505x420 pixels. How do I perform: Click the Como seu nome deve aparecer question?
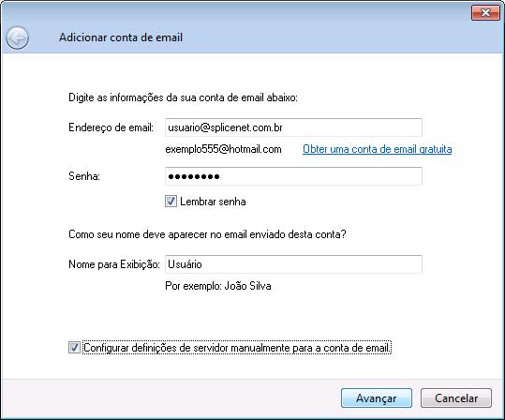(x=207, y=234)
